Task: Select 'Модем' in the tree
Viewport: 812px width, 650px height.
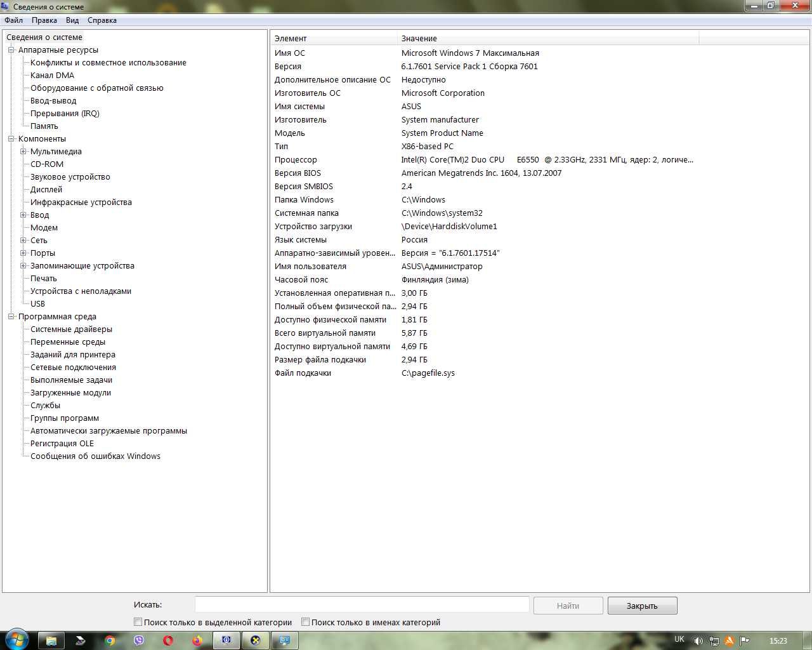Action: point(44,228)
